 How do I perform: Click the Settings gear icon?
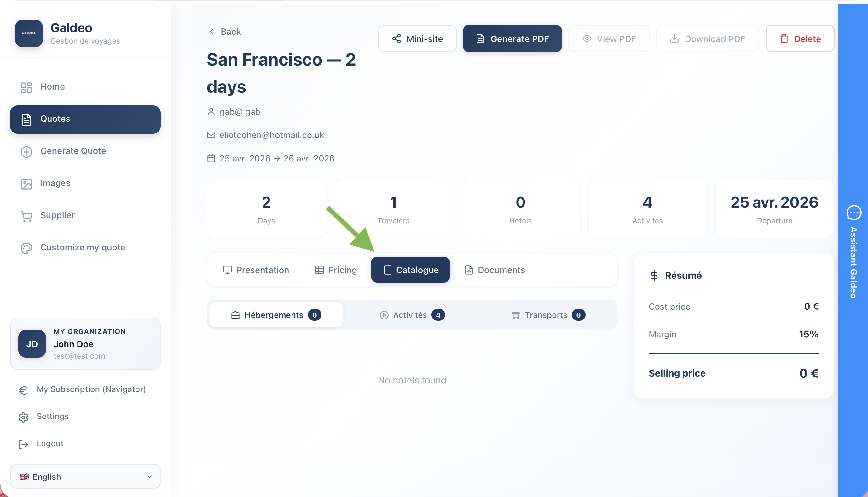(x=23, y=417)
